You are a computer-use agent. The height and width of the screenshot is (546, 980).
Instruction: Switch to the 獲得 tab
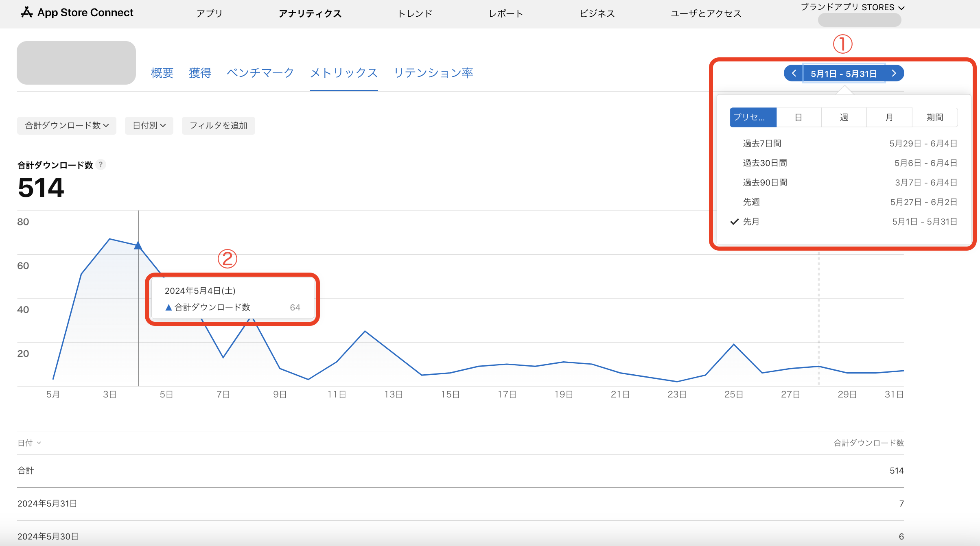tap(200, 73)
